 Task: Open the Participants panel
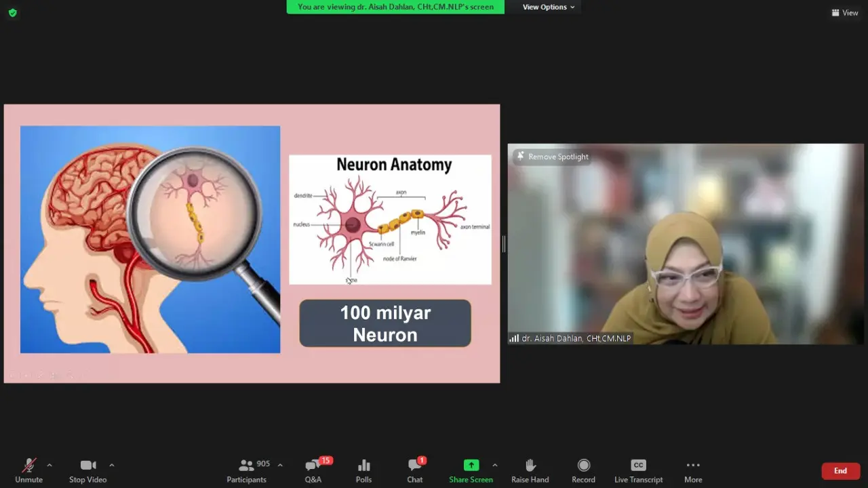(247, 471)
